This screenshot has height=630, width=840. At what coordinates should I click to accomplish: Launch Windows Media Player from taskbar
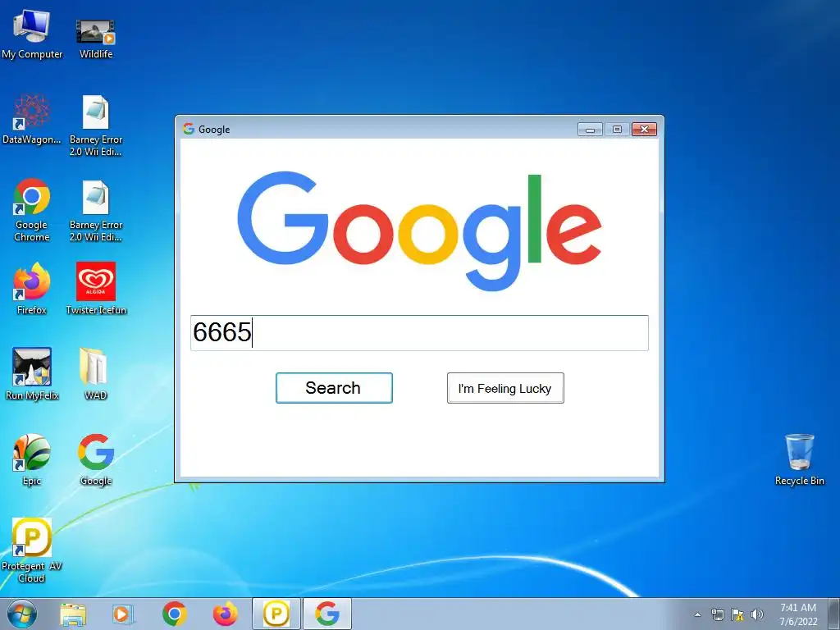122,614
